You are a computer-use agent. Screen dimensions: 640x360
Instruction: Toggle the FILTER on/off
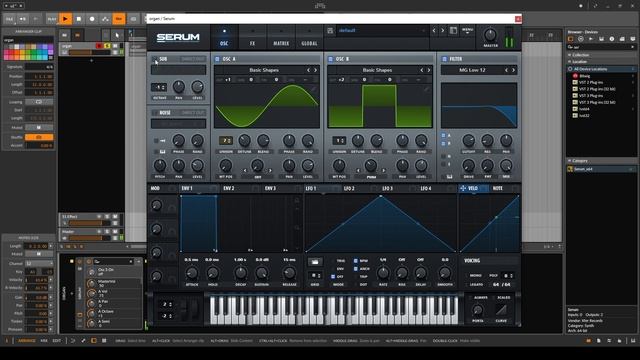(444, 59)
